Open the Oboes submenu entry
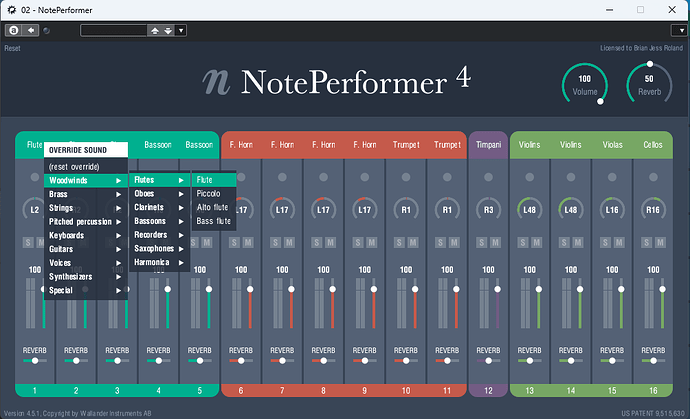Screen dimensions: 690x419 (x=159, y=194)
